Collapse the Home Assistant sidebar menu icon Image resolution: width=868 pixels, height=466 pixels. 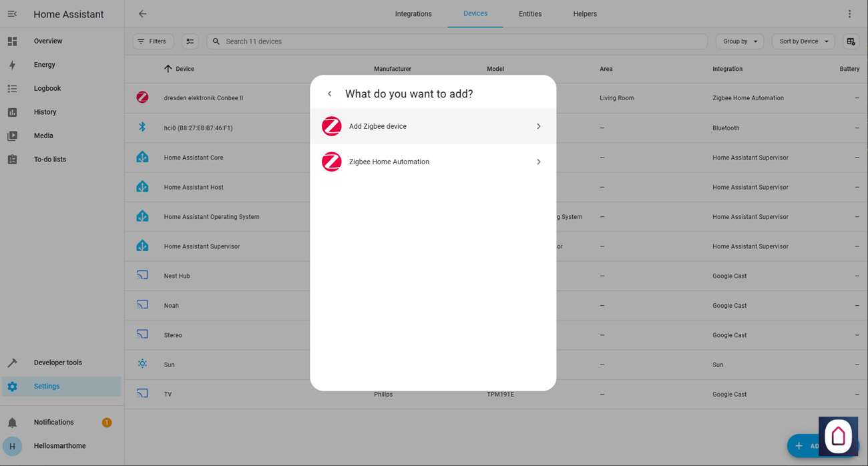(12, 14)
